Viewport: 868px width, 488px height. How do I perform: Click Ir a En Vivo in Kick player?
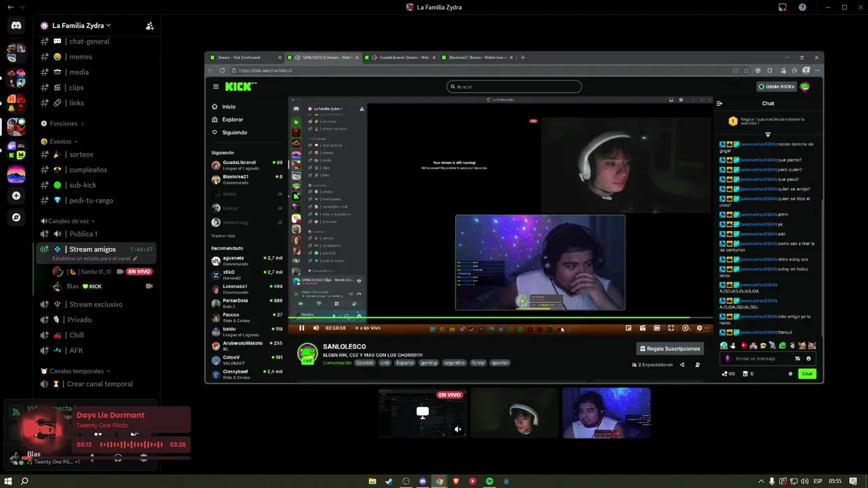pos(368,328)
